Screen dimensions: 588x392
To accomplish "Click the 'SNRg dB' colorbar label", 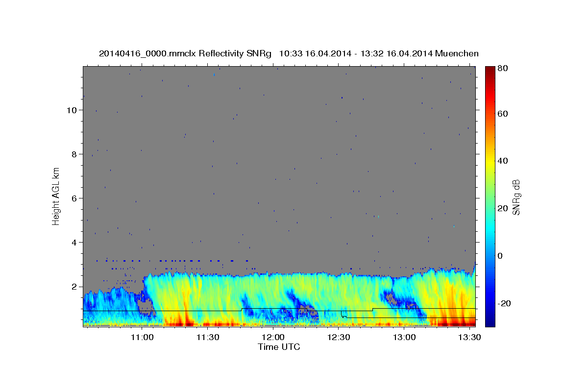I will pyautogui.click(x=516, y=197).
